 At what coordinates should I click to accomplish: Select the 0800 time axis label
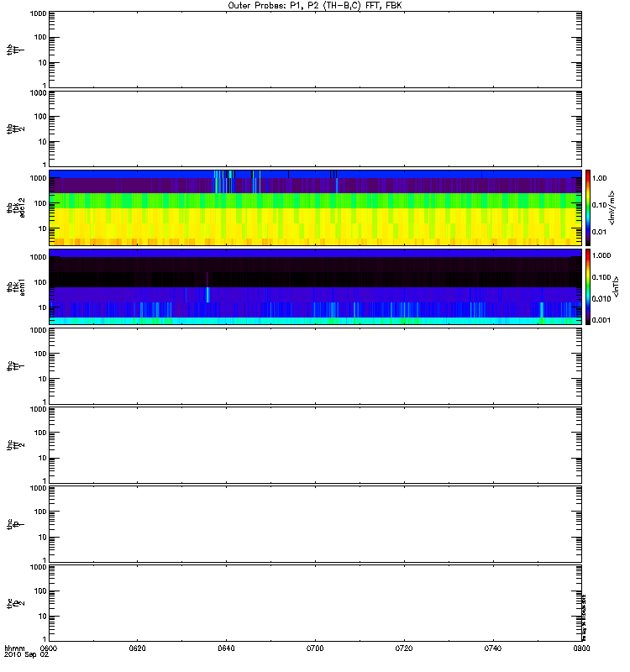click(x=581, y=648)
